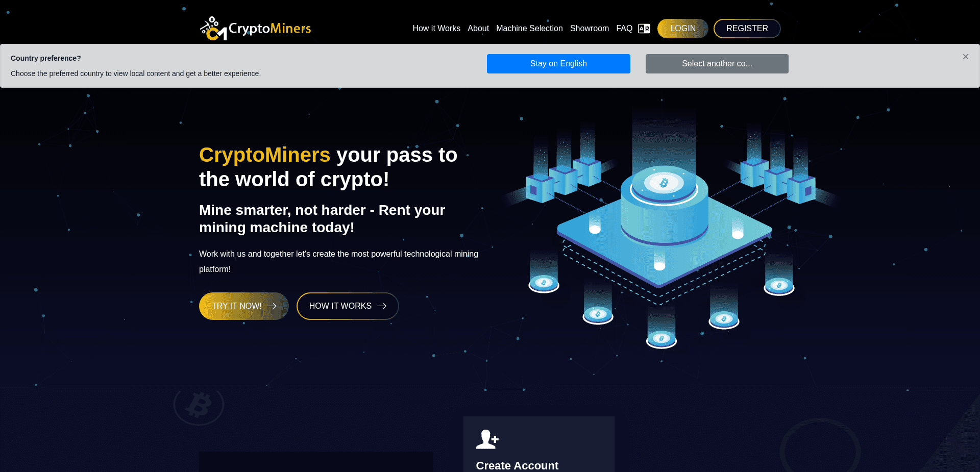This screenshot has width=980, height=472.
Task: Open the How it Works menu item
Action: pos(436,28)
